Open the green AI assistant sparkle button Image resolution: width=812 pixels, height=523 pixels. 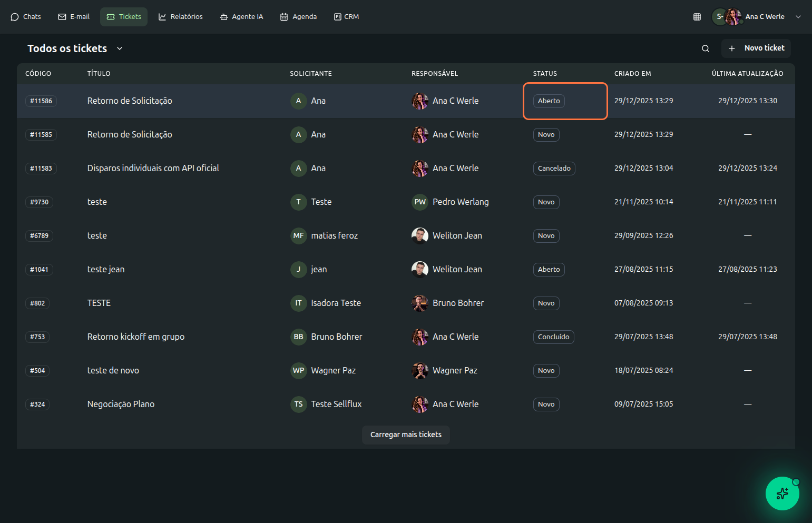coord(782,494)
